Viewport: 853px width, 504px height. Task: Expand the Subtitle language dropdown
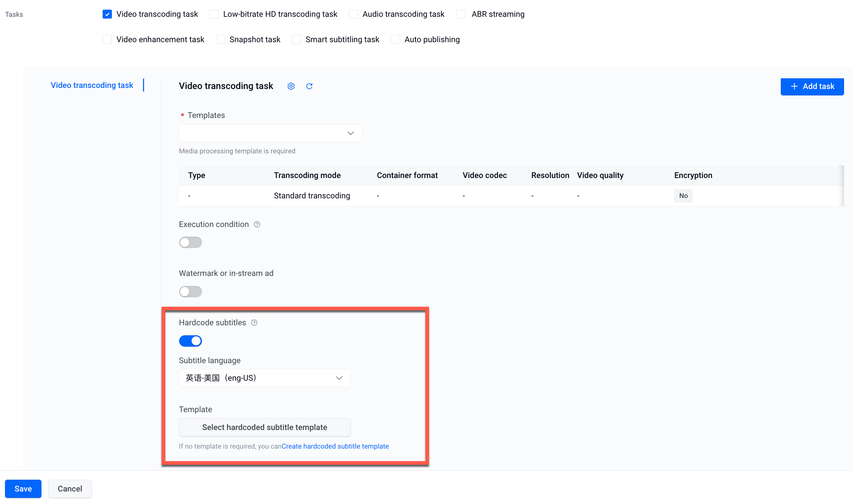pos(265,378)
